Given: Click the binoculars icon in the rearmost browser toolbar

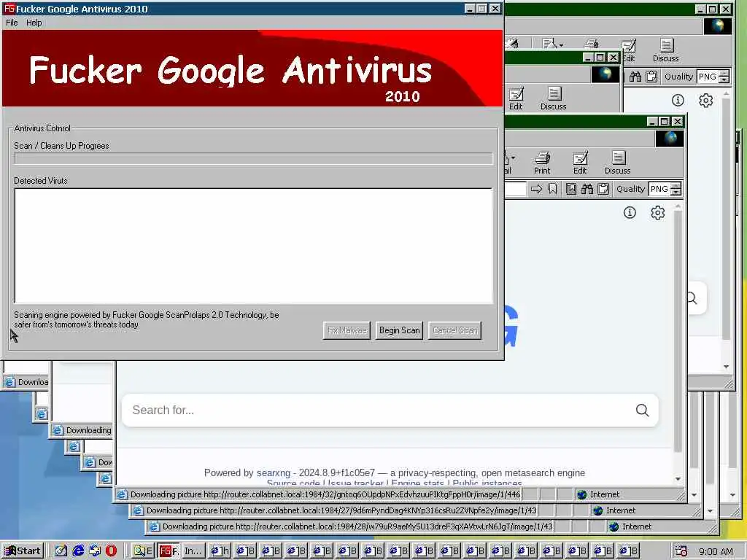Looking at the screenshot, I should tap(635, 77).
